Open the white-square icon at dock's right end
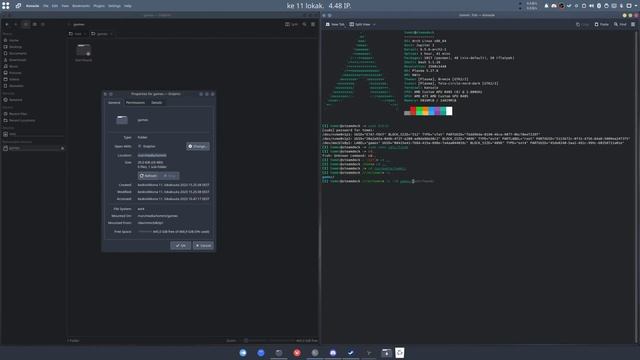The image size is (640, 360). (x=400, y=353)
